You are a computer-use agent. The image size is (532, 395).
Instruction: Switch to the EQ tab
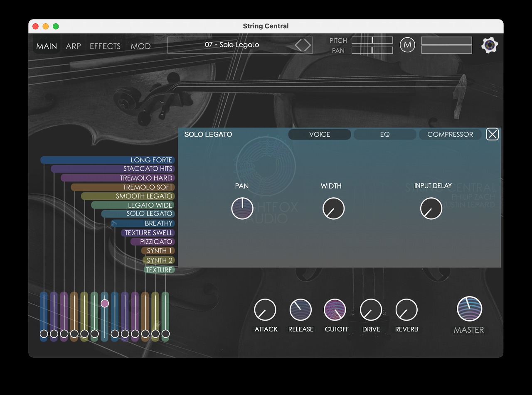(x=384, y=135)
